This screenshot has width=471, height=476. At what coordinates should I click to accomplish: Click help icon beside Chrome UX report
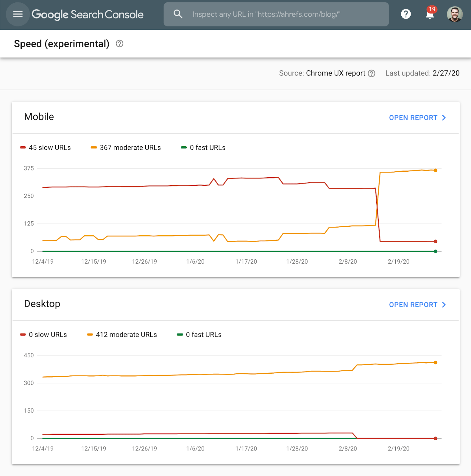click(372, 73)
